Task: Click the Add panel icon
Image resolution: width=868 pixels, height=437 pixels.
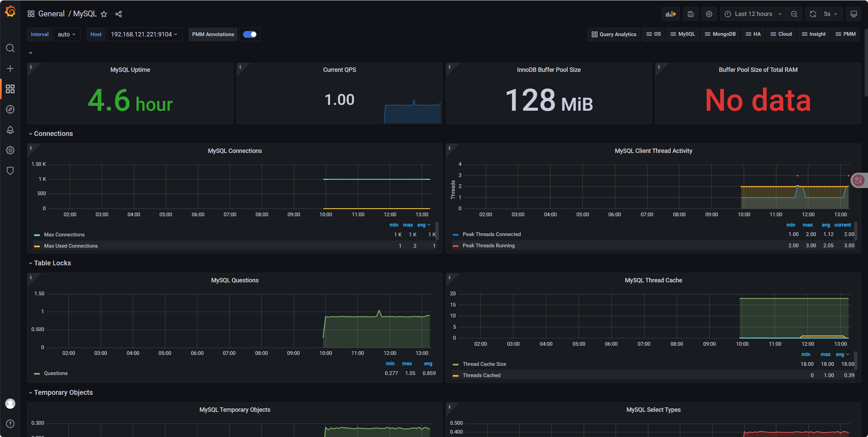Action: tap(671, 14)
